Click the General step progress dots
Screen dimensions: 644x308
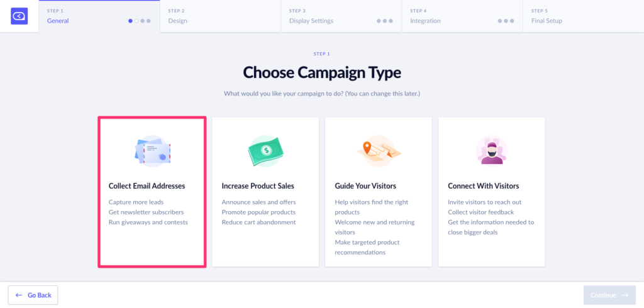[x=140, y=21]
